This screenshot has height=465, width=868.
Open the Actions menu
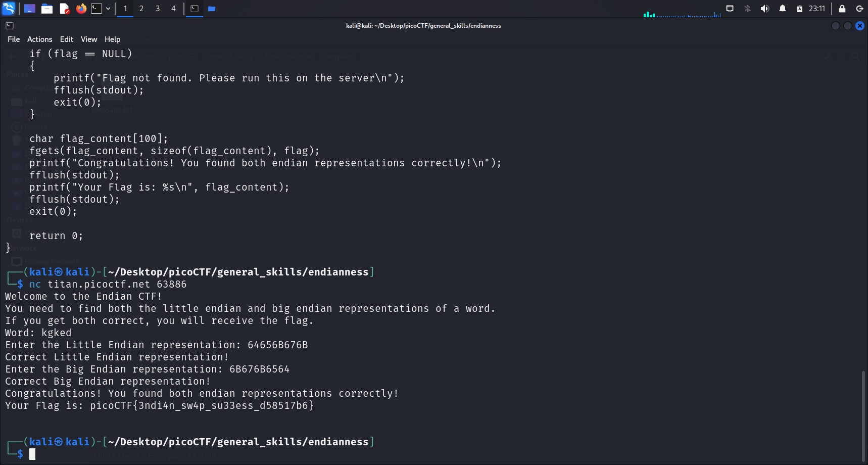39,39
